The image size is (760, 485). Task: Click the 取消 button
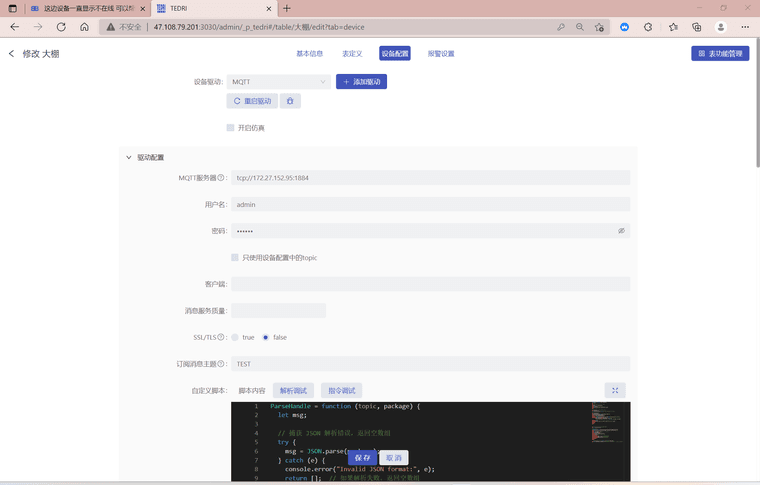pyautogui.click(x=394, y=457)
